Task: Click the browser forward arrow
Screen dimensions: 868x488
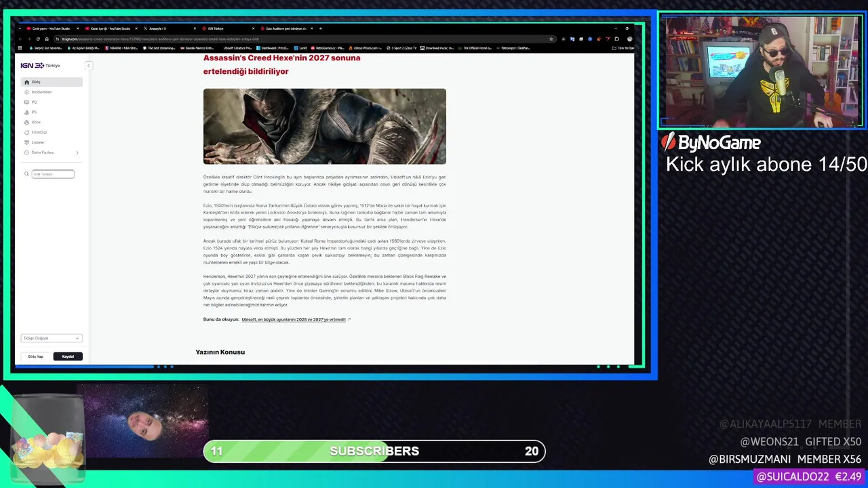Action: [29, 39]
